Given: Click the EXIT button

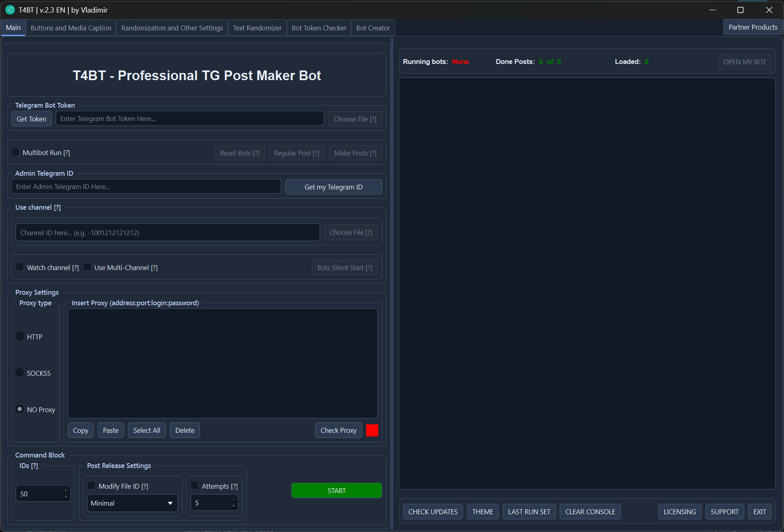Looking at the screenshot, I should [x=760, y=512].
